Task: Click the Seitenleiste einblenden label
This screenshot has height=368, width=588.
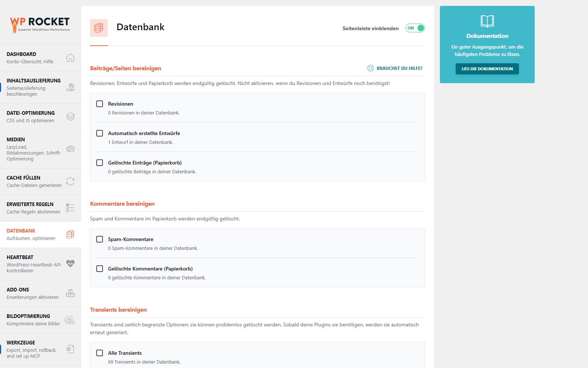Action: click(x=370, y=28)
